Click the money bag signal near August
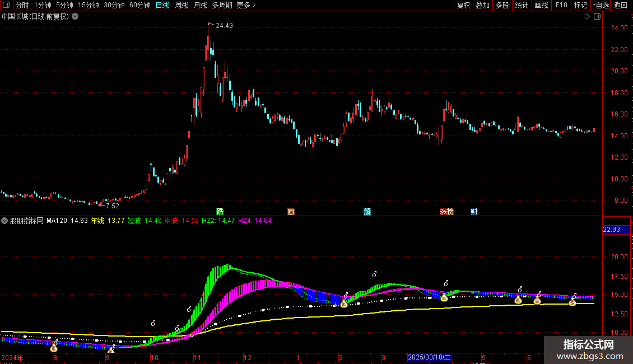This screenshot has height=364, width=633. (x=54, y=348)
